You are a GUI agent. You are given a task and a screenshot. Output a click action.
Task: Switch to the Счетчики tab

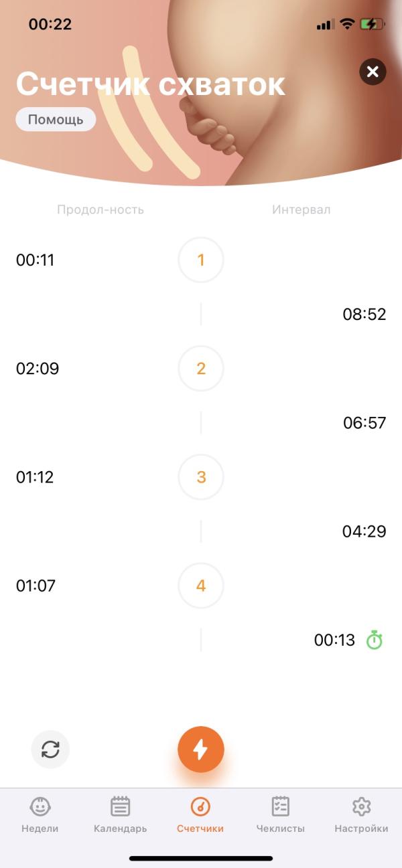tap(200, 814)
